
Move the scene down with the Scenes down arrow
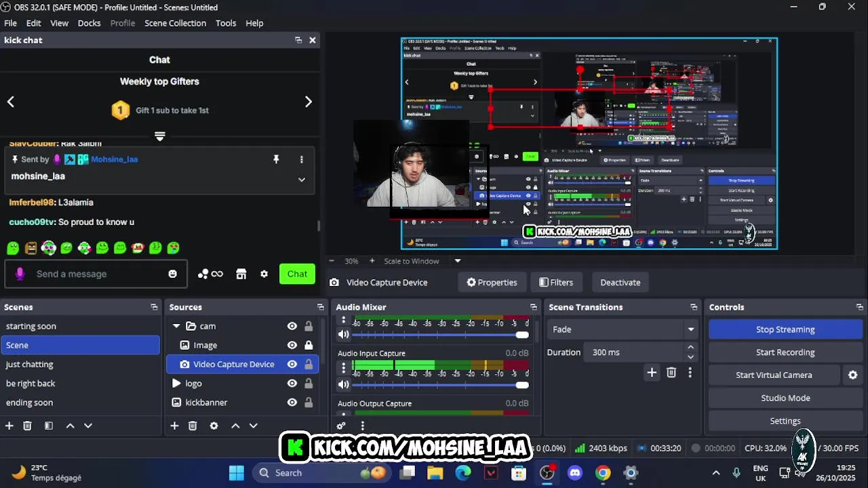coord(88,426)
